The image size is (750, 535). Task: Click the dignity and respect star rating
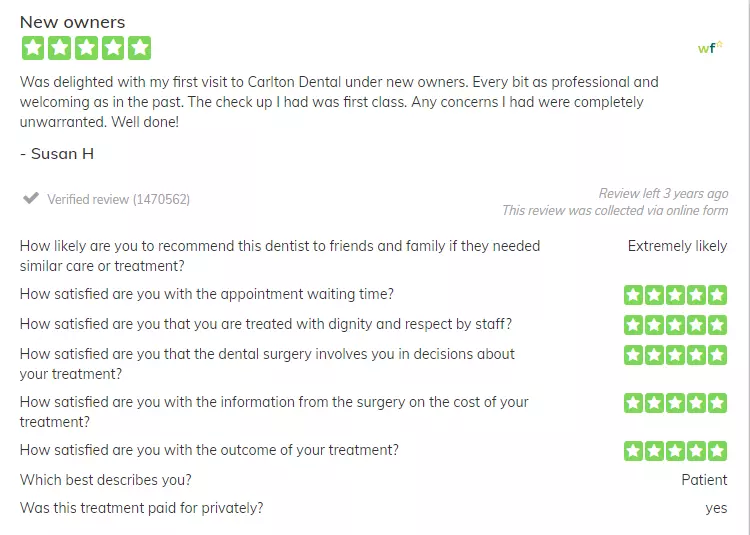pyautogui.click(x=675, y=325)
